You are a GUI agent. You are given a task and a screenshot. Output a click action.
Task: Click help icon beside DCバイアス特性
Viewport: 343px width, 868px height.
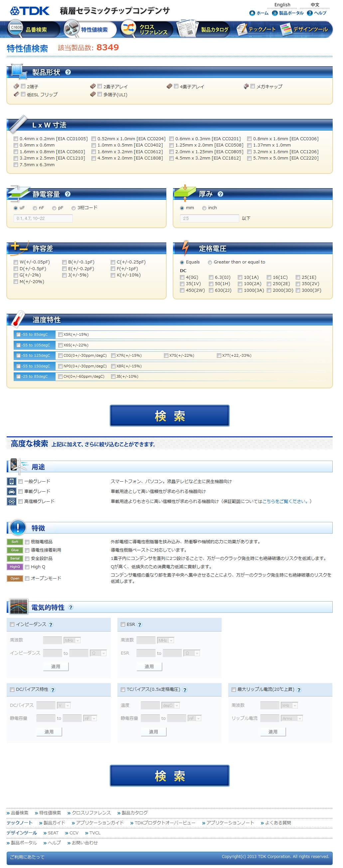pos(53,690)
